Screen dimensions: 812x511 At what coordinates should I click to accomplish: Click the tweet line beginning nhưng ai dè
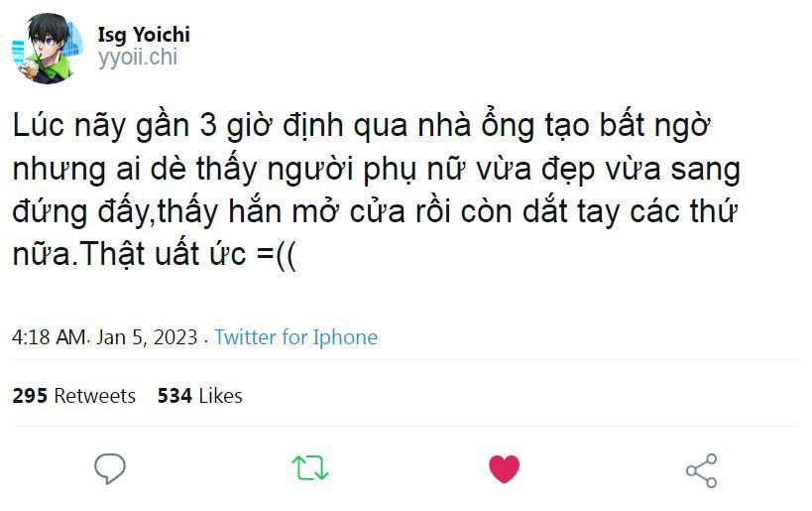coord(377,170)
